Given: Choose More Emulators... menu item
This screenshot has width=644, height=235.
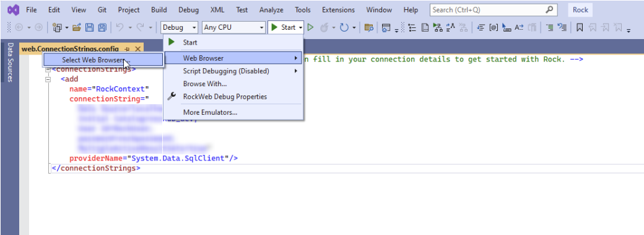Looking at the screenshot, I should pyautogui.click(x=233, y=112).
